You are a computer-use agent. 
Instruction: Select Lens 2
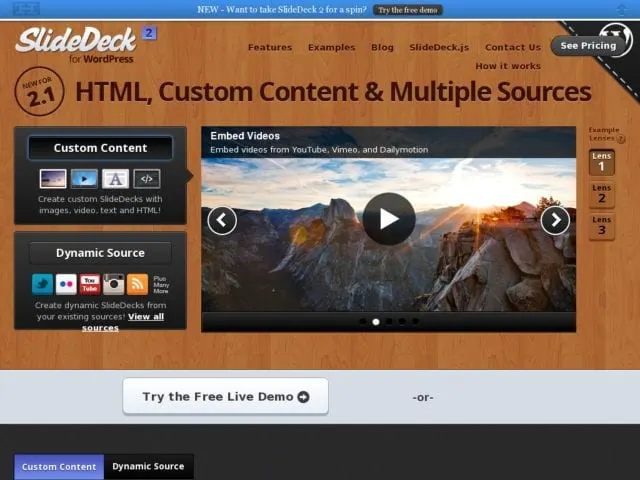602,194
